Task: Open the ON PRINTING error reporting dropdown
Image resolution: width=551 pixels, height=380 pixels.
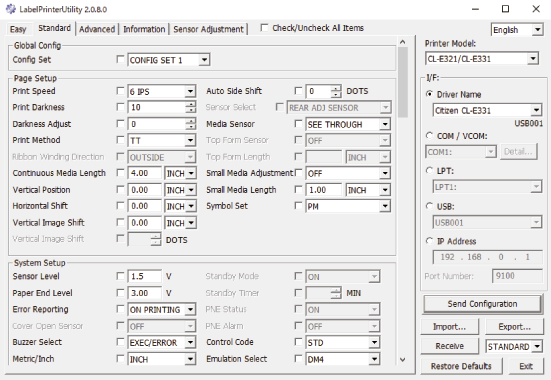Action: [162, 310]
